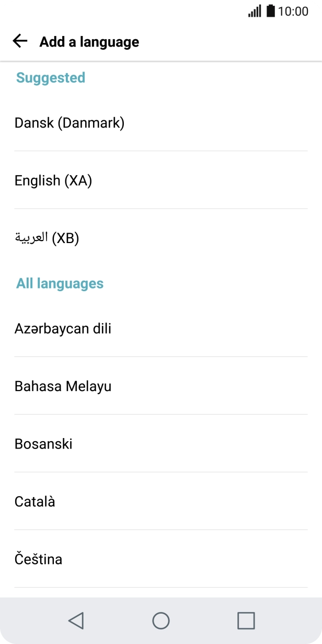
Task: Tap the navigation Back triangle
Action: pos(76,622)
